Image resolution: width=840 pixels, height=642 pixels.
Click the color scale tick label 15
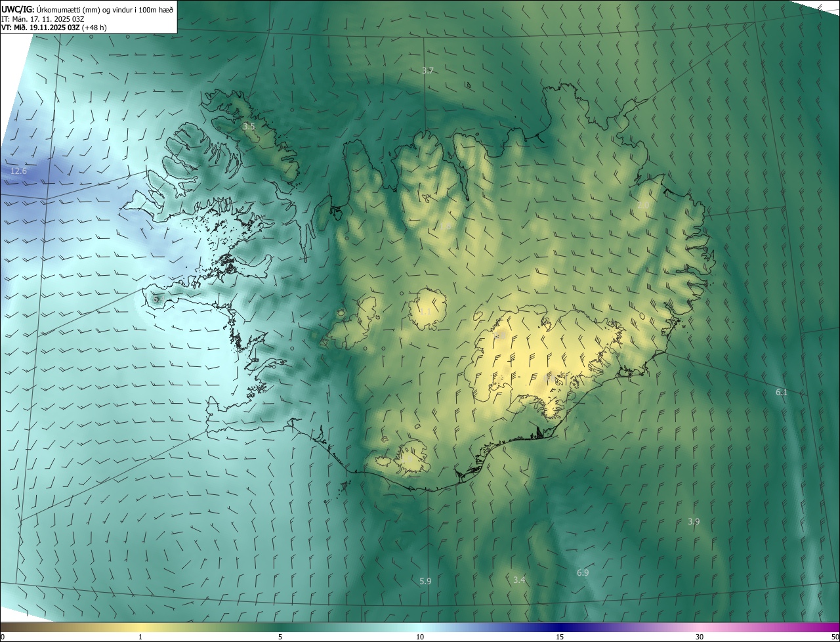pos(560,637)
